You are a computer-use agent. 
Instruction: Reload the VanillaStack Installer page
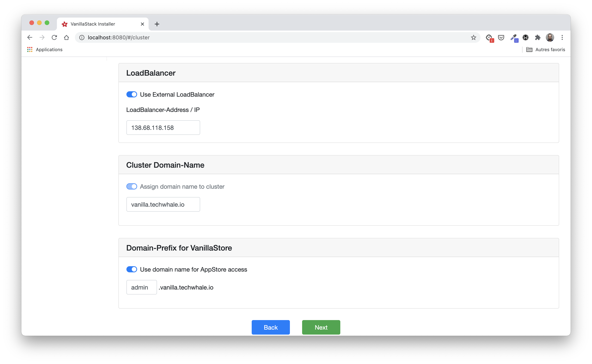click(x=54, y=38)
